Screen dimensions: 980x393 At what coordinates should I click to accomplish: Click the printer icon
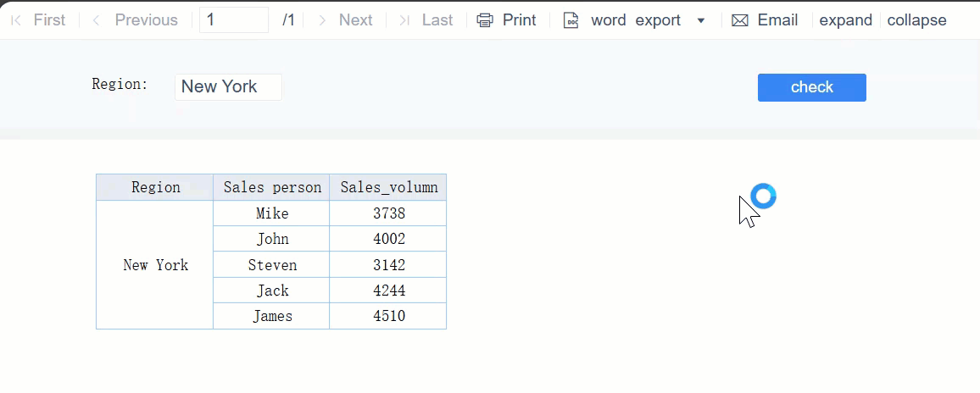(x=485, y=20)
